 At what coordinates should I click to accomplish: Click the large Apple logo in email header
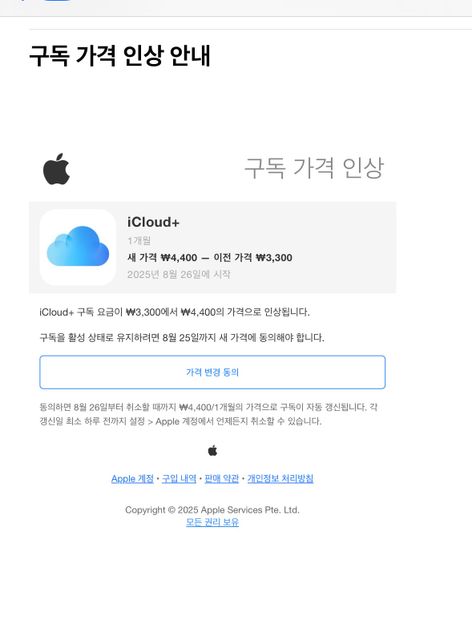click(x=56, y=169)
